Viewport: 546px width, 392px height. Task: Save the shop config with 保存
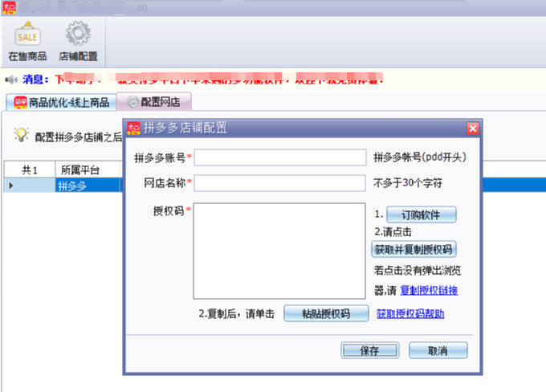[x=369, y=351]
